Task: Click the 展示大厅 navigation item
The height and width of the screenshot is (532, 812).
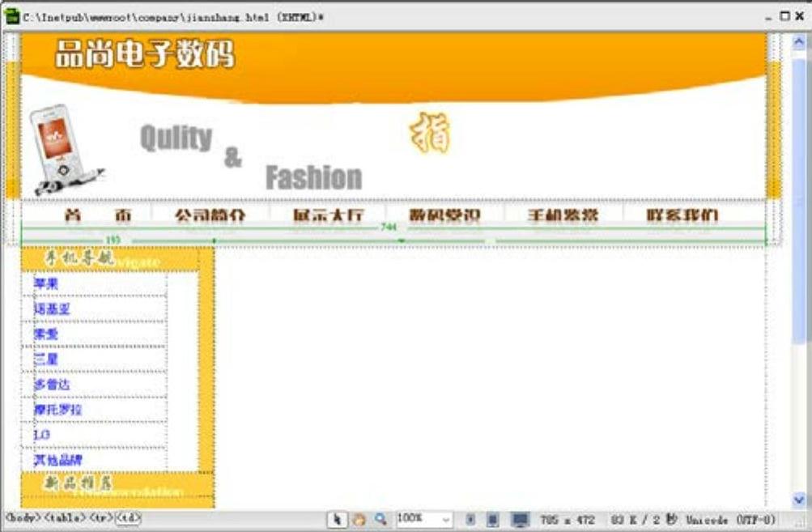Action: point(328,215)
